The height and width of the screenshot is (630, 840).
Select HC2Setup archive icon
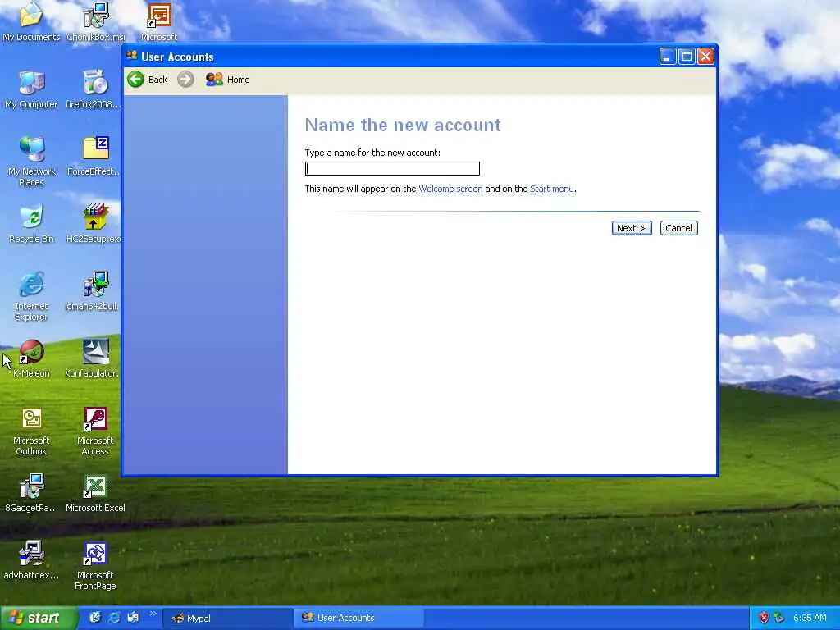[94, 223]
